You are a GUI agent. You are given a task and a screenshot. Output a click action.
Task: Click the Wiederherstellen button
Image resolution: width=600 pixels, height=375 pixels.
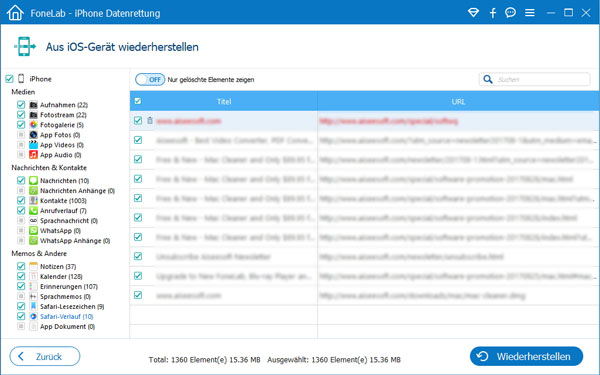click(x=527, y=357)
